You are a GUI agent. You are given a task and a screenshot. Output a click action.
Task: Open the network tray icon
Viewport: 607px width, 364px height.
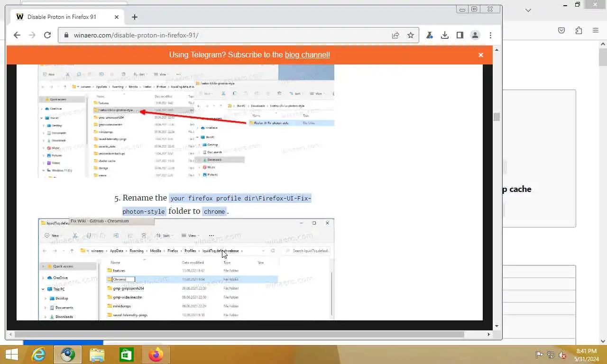551,355
